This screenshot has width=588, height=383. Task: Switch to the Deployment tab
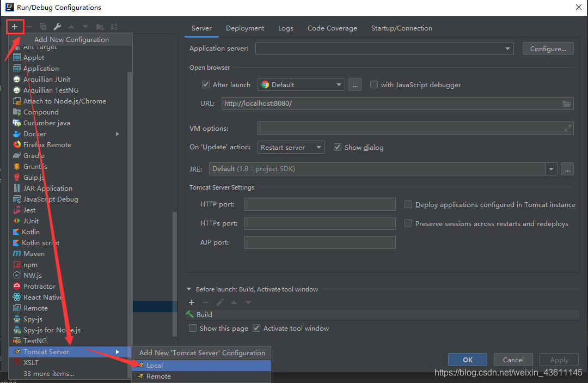click(245, 28)
